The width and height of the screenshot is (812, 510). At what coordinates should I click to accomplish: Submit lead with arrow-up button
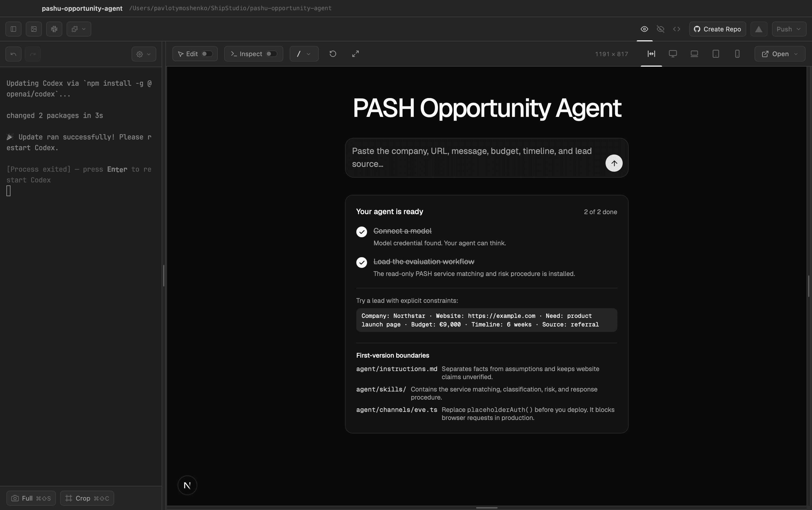tap(614, 163)
